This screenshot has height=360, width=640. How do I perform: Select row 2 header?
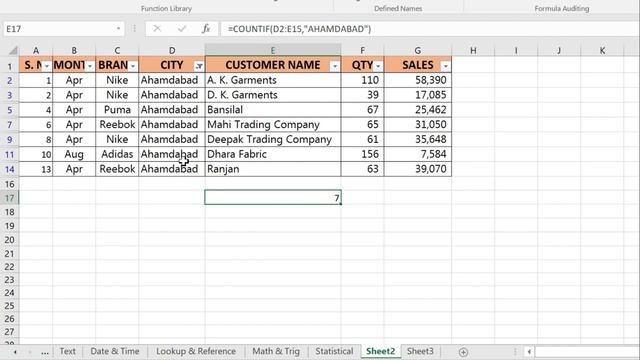(x=9, y=80)
